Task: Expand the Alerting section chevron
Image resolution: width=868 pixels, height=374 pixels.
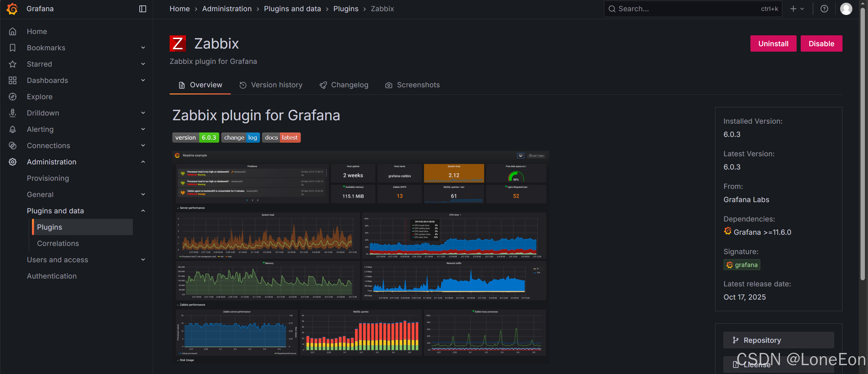Action: [x=143, y=129]
